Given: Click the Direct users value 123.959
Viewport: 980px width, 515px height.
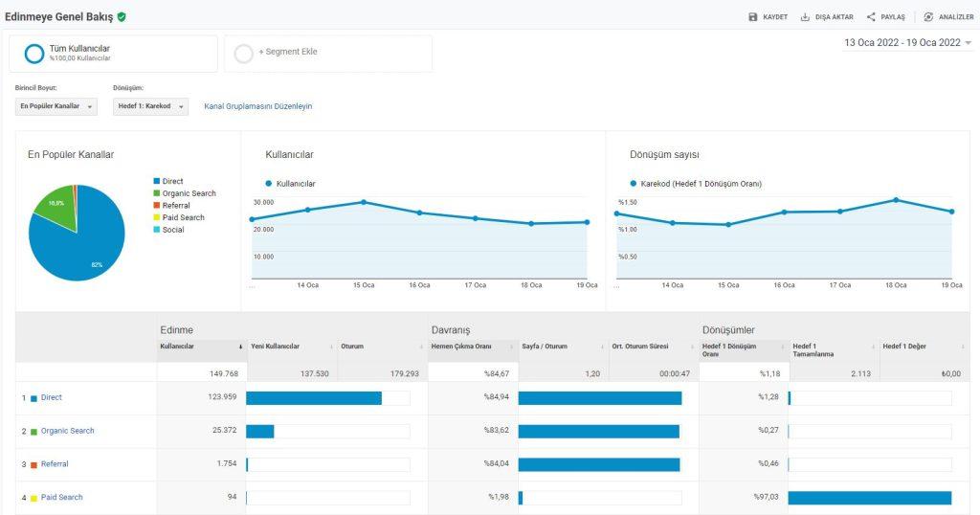Looking at the screenshot, I should 222,397.
